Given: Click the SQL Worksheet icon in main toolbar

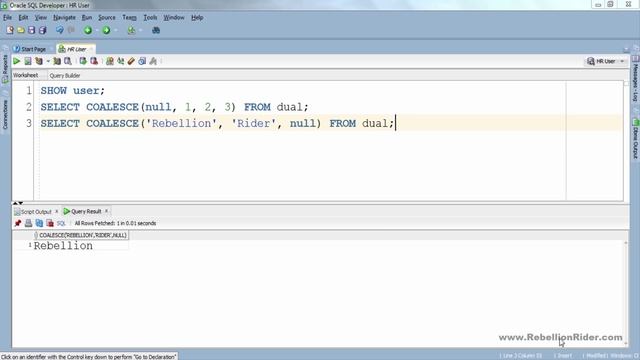Looking at the screenshot, I should tap(131, 30).
